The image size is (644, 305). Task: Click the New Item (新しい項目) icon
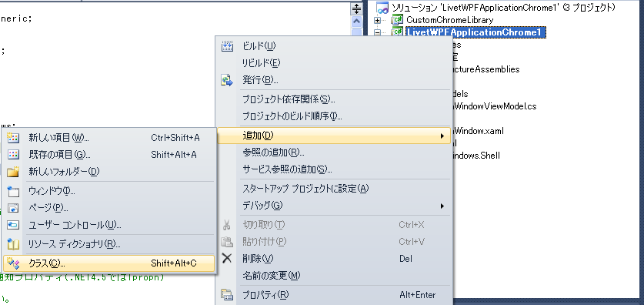click(x=14, y=138)
